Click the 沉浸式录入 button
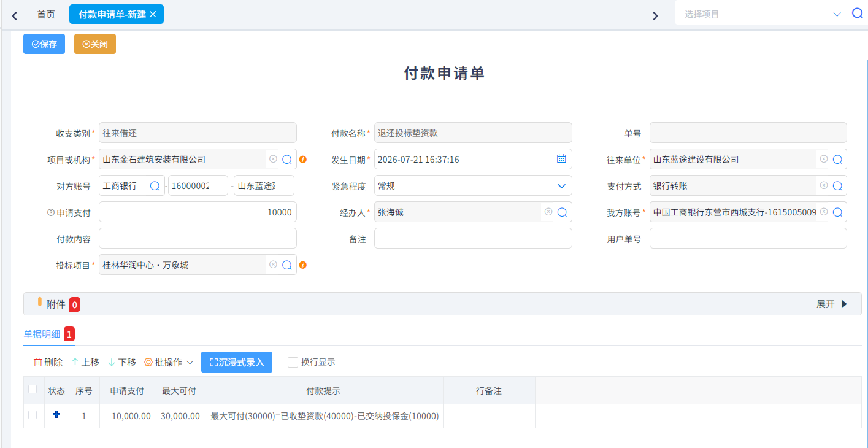The width and height of the screenshot is (868, 448). (x=237, y=362)
